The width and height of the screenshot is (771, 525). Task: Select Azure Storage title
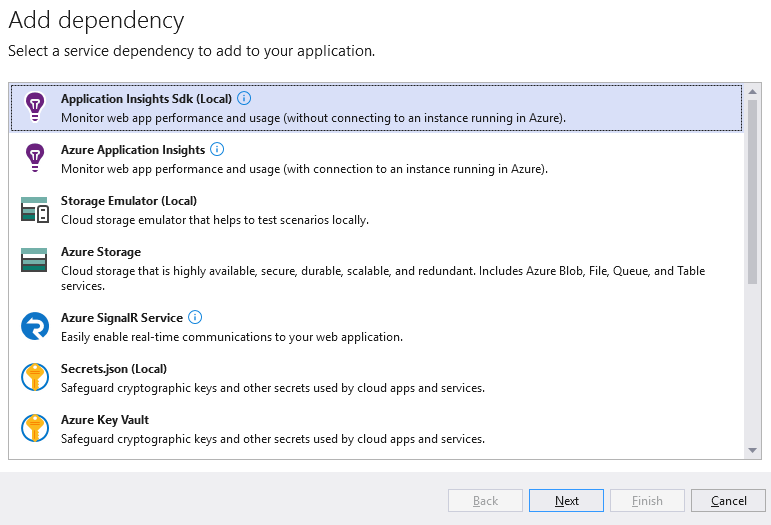coord(101,252)
